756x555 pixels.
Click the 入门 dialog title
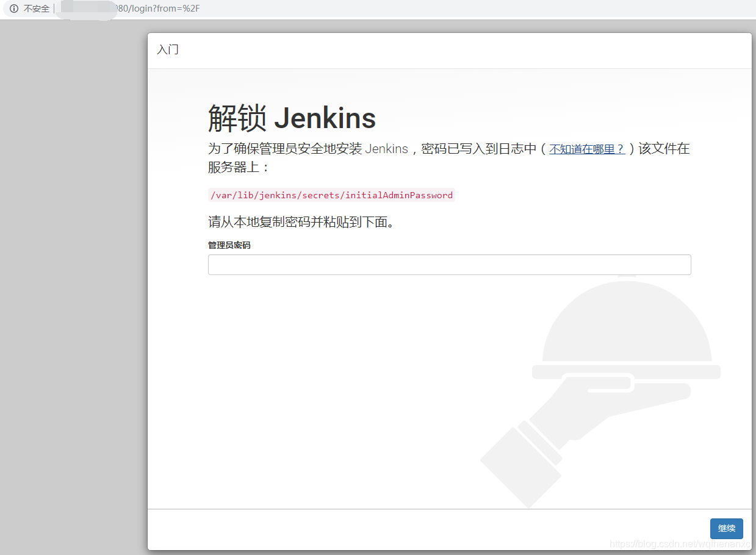(x=168, y=50)
